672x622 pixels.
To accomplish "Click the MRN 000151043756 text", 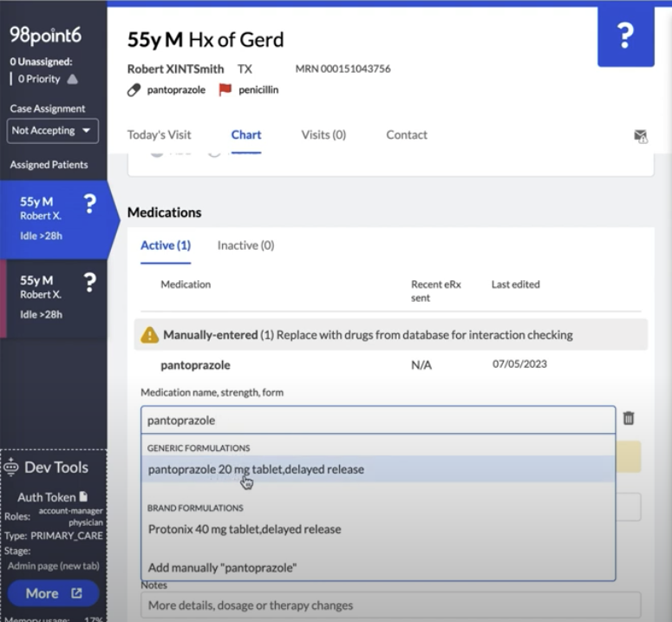I will [343, 69].
